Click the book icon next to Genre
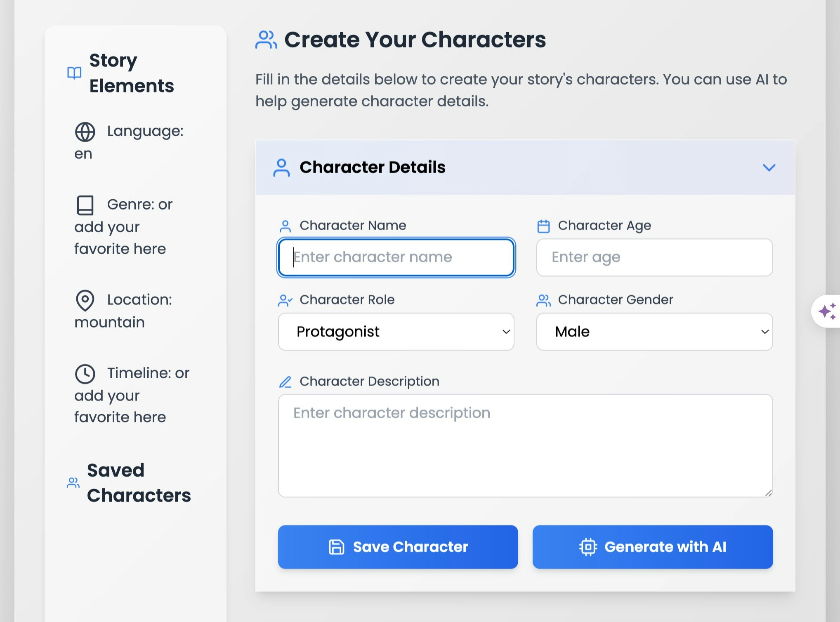 pyautogui.click(x=85, y=205)
